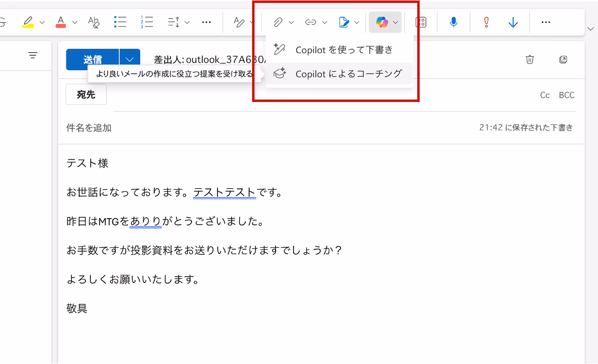Screen dimensions: 598x364
Task: Open the line spacing options
Action: 174,22
